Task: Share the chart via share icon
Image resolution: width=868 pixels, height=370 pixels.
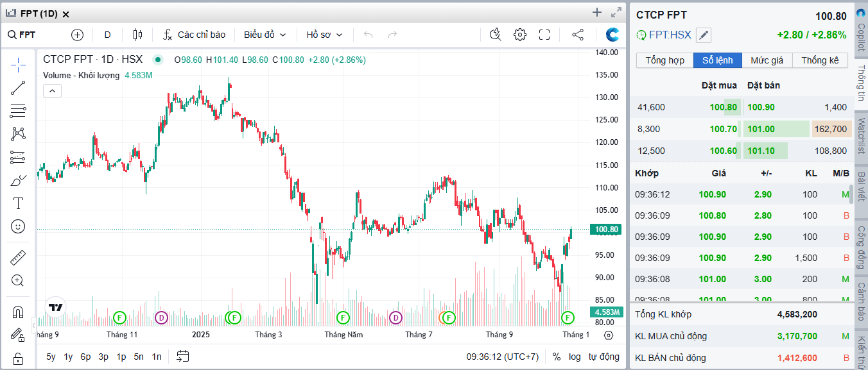Action: pyautogui.click(x=578, y=35)
